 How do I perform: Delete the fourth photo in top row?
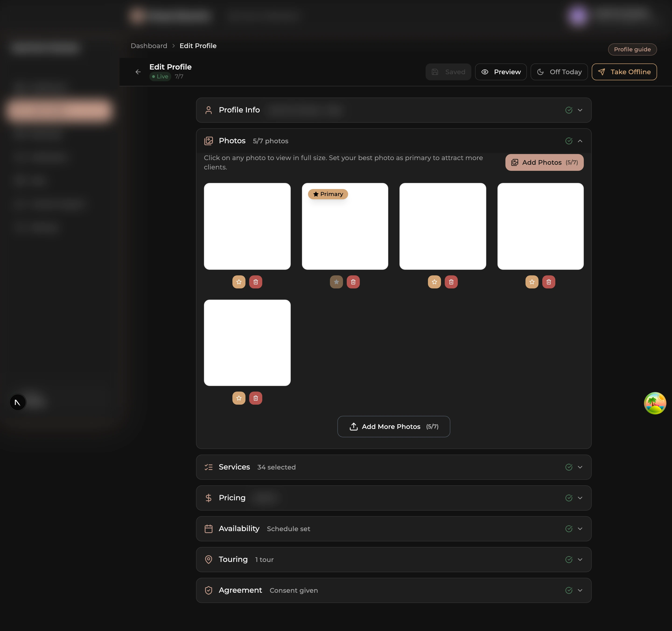tap(549, 282)
